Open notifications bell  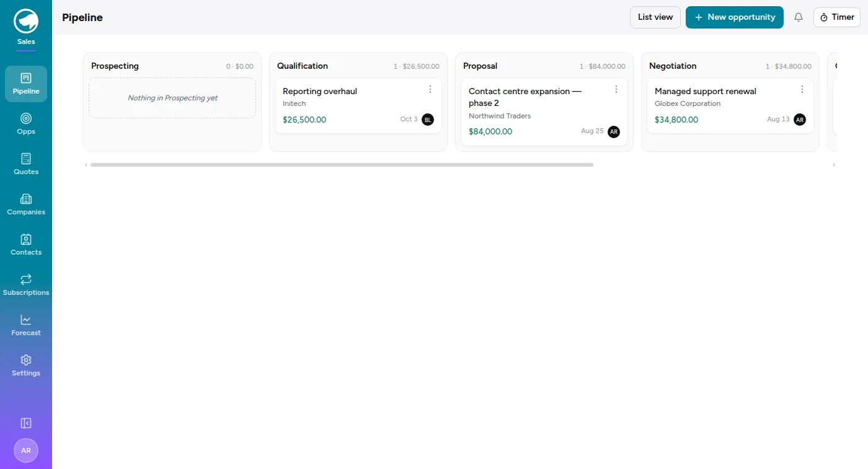(x=799, y=17)
